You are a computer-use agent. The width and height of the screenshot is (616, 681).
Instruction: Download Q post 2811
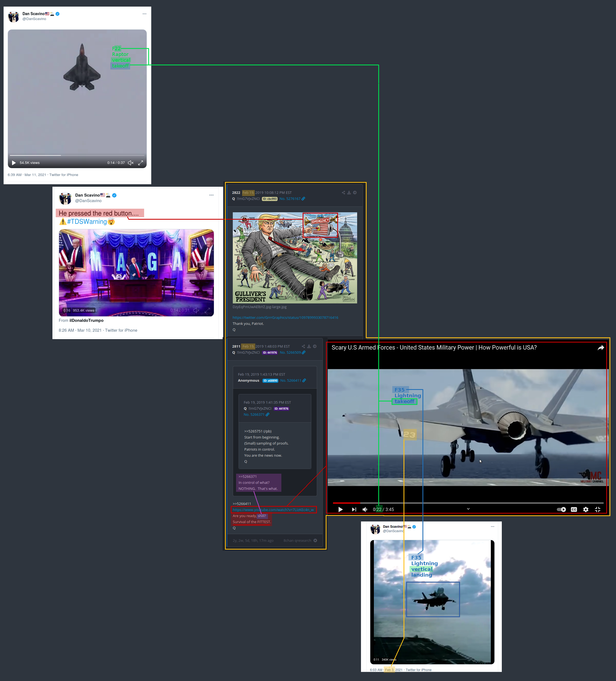[x=309, y=346]
